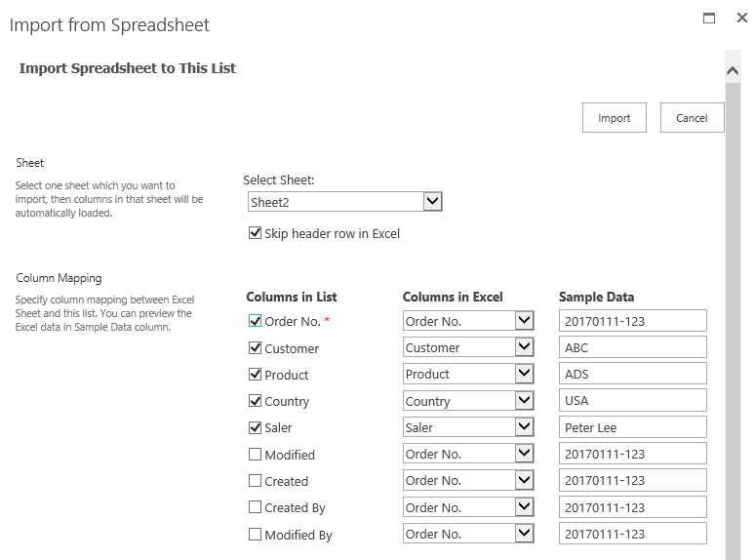Click the Sample Data field showing ABC
Screen dimensions: 755x560
[632, 347]
